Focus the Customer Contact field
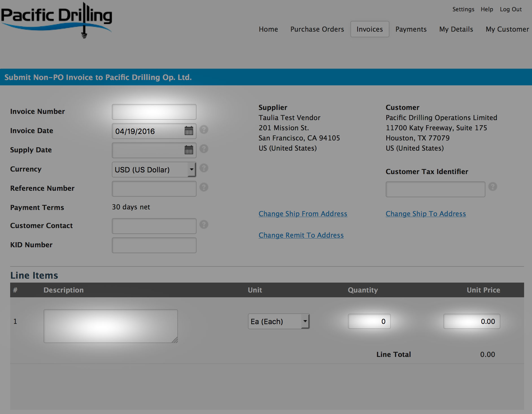The height and width of the screenshot is (414, 532). [154, 226]
